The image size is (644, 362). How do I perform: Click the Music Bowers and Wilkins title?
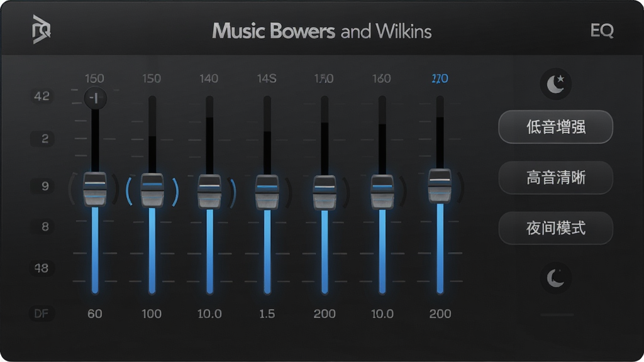(x=321, y=31)
